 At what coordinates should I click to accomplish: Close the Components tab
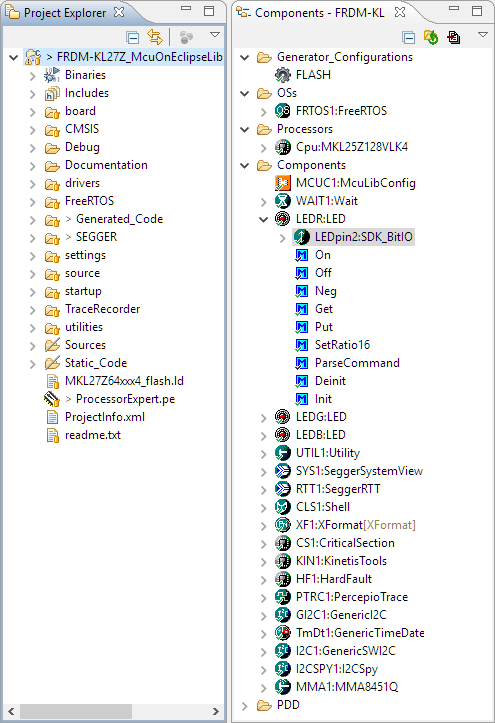[x=400, y=12]
